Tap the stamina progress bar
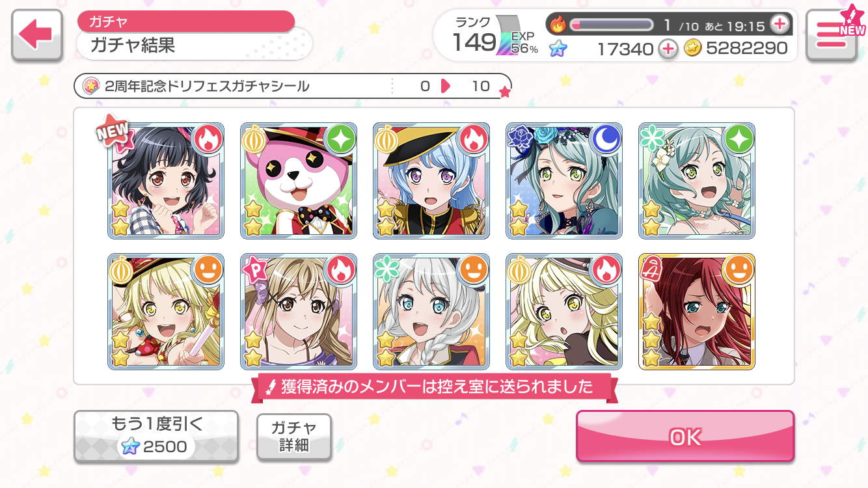The width and height of the screenshot is (868, 488). (612, 25)
